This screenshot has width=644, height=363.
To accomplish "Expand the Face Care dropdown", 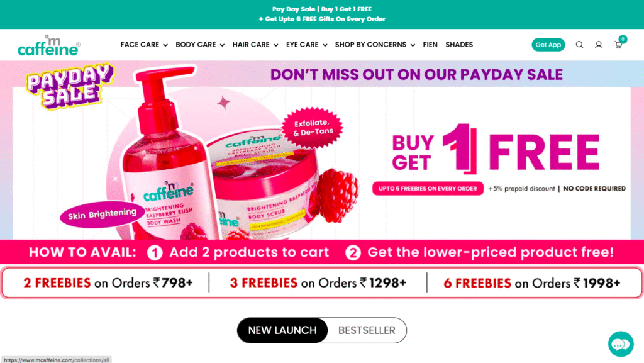I will 144,44.
